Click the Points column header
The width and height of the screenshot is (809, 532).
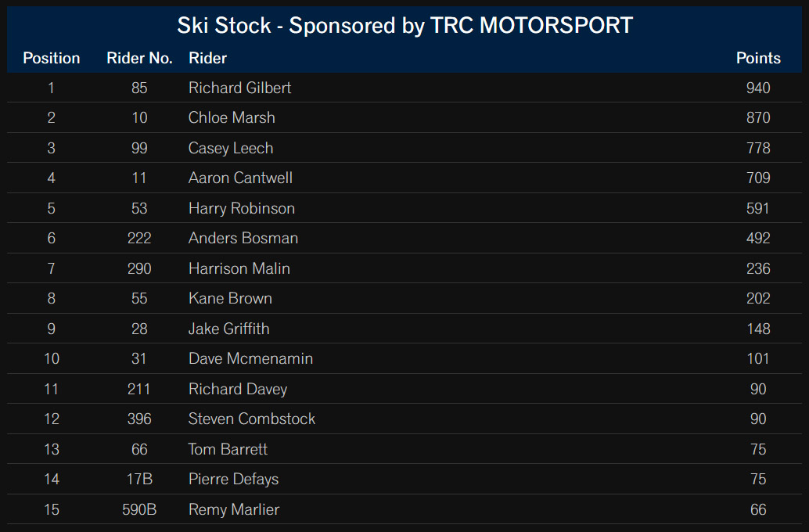pos(758,58)
